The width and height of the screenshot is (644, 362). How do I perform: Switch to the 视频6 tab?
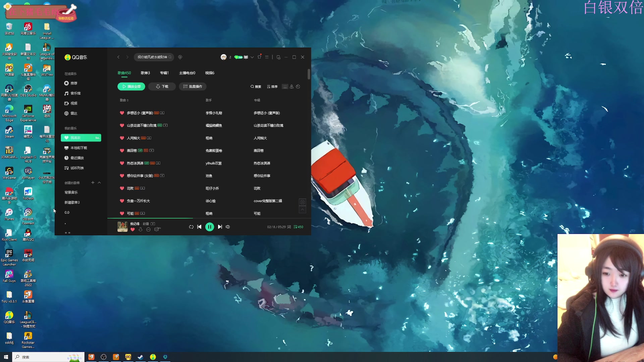210,73
